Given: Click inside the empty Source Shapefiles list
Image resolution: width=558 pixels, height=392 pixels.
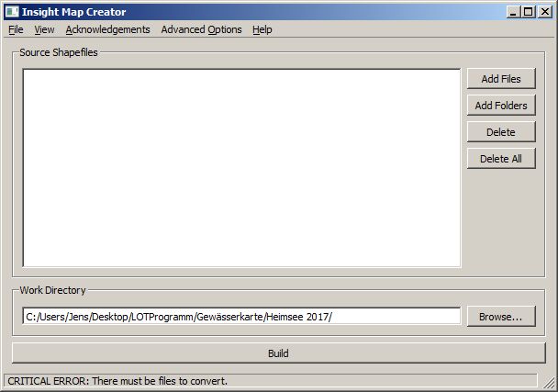Looking at the screenshot, I should point(241,167).
